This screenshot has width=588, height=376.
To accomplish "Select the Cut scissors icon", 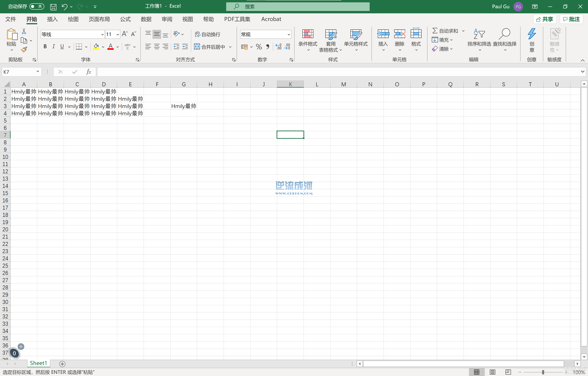I will click(x=24, y=31).
